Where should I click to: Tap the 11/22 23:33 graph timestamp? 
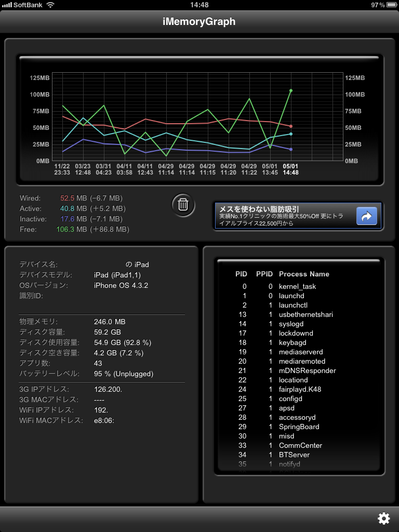coord(62,169)
